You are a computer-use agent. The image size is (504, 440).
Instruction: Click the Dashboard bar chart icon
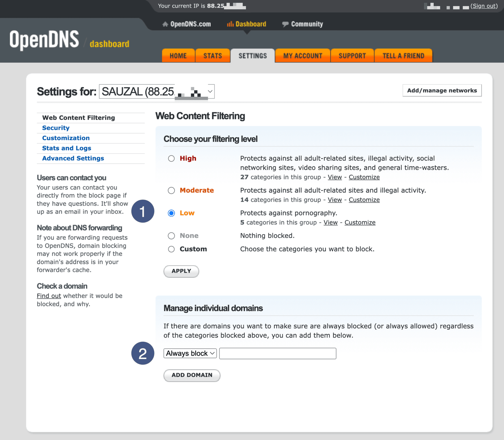point(230,24)
